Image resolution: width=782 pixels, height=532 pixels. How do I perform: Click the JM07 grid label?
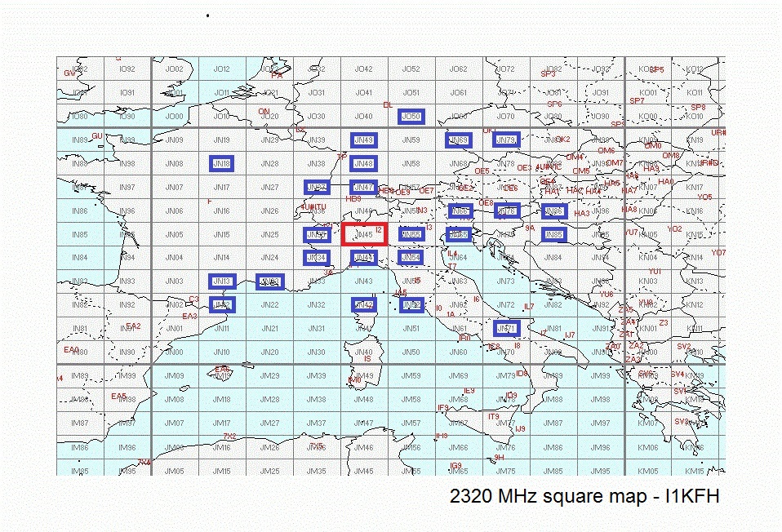tap(174, 423)
